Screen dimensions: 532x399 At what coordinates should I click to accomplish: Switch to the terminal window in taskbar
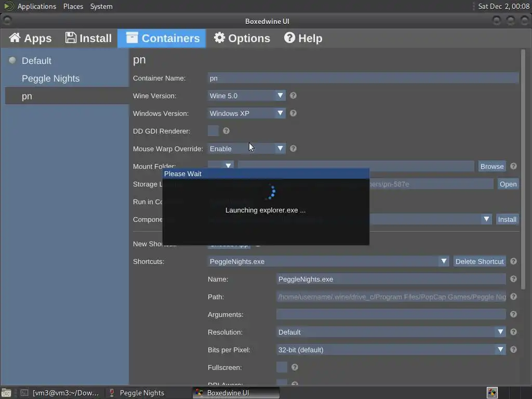pos(60,393)
